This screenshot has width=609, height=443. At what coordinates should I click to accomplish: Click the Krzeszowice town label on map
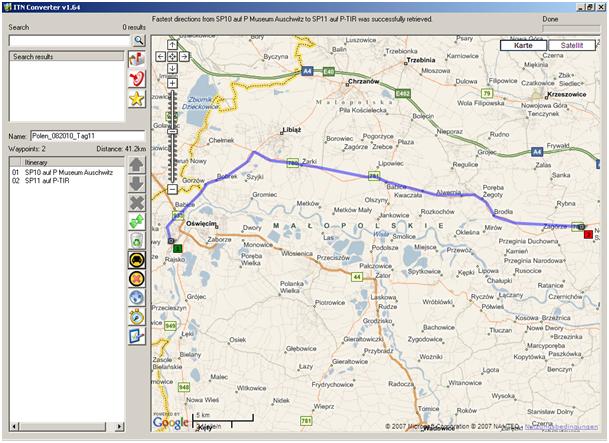click(x=567, y=94)
